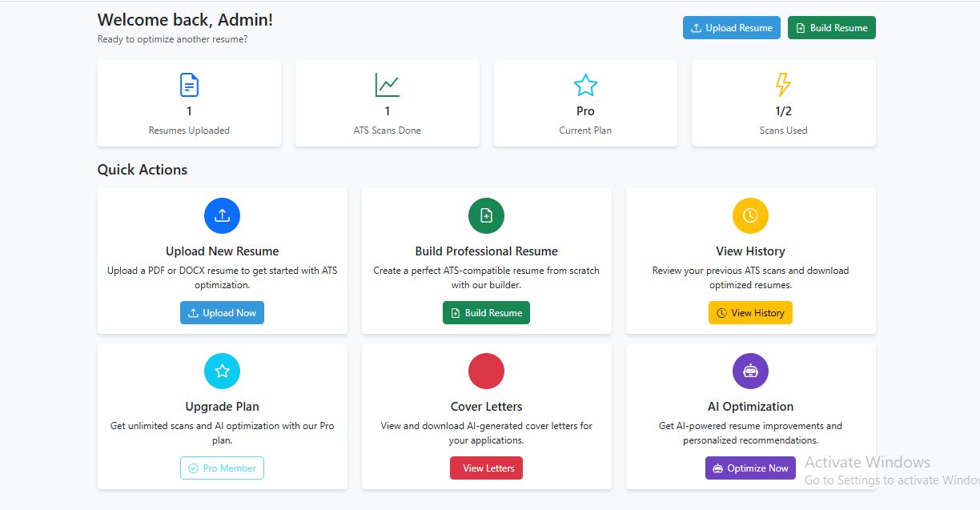Click the blue upload circle icon
Image resolution: width=980 pixels, height=510 pixels.
click(x=222, y=215)
